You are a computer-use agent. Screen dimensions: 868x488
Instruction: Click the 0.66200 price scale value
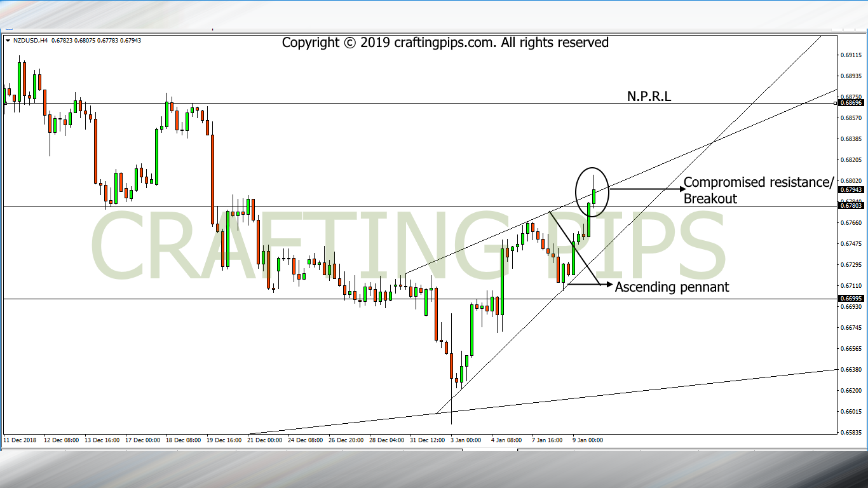tap(850, 390)
